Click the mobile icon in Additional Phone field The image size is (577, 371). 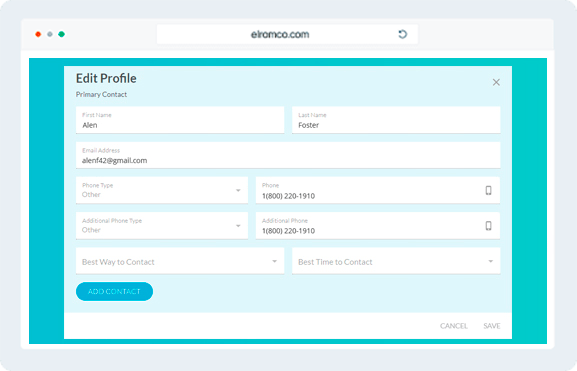[x=488, y=226]
